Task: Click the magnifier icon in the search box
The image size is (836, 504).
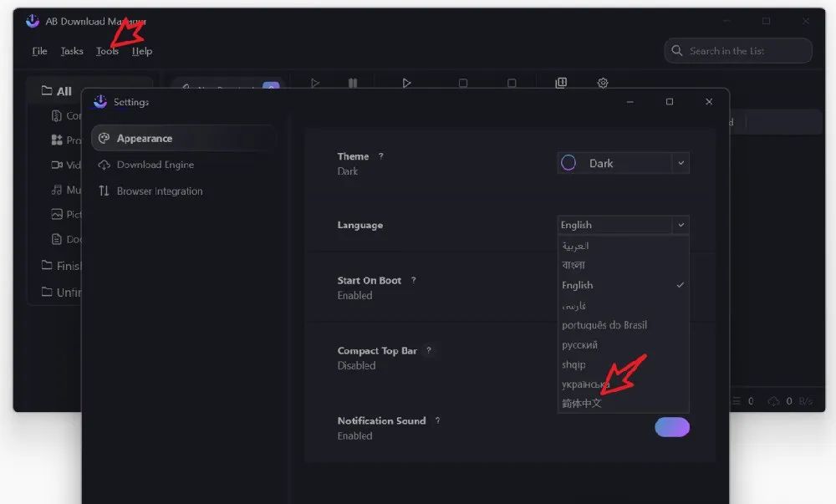Action: [x=677, y=51]
